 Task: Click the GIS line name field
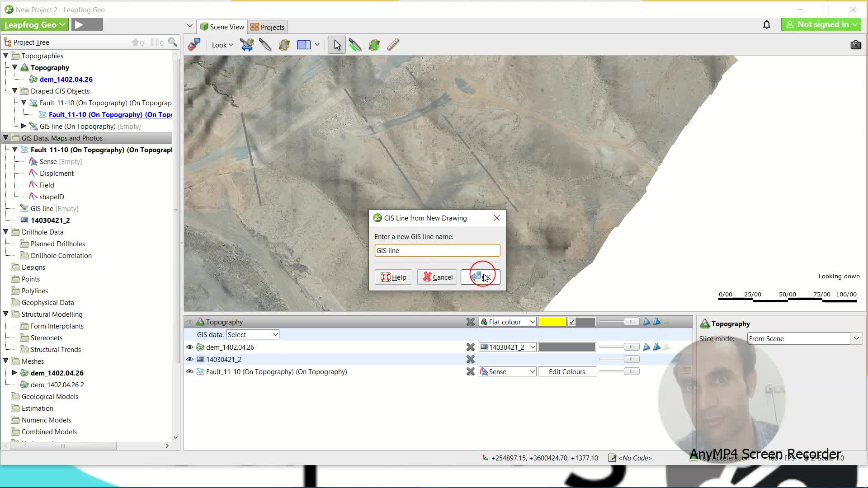pos(437,250)
